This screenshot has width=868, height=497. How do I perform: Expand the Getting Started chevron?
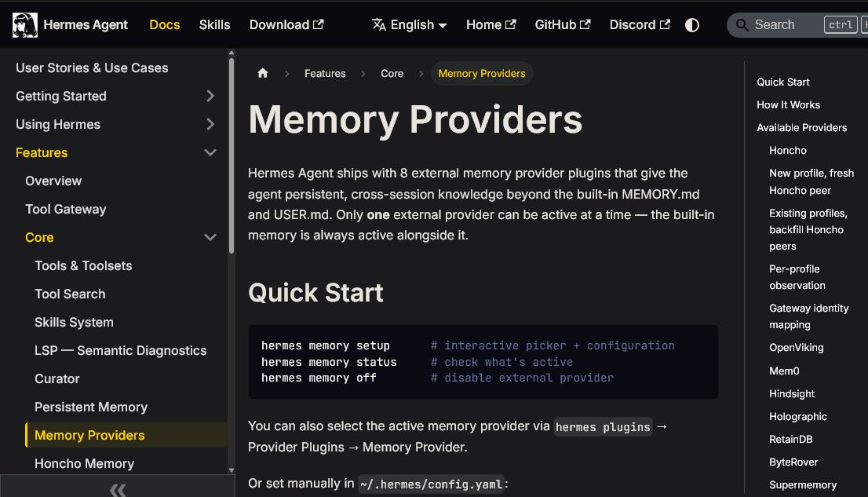tap(210, 96)
